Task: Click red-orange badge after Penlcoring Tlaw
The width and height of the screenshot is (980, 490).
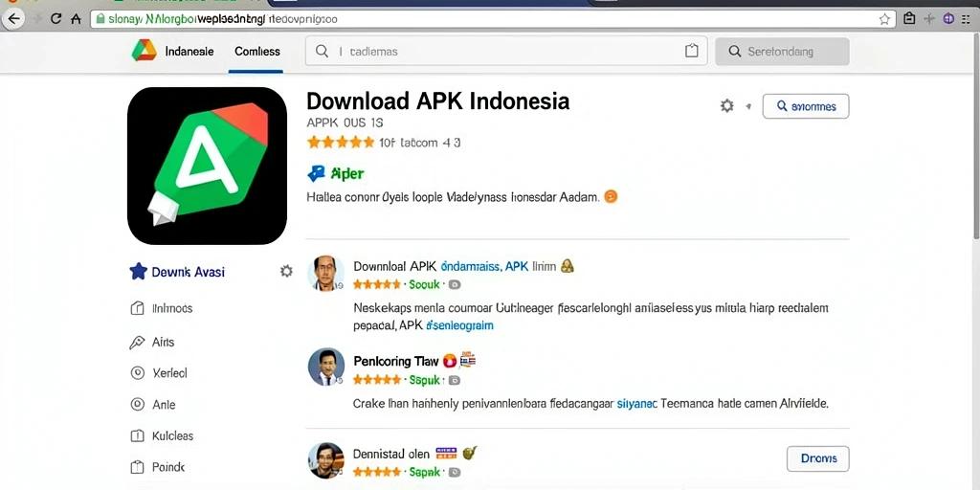Action: point(450,361)
